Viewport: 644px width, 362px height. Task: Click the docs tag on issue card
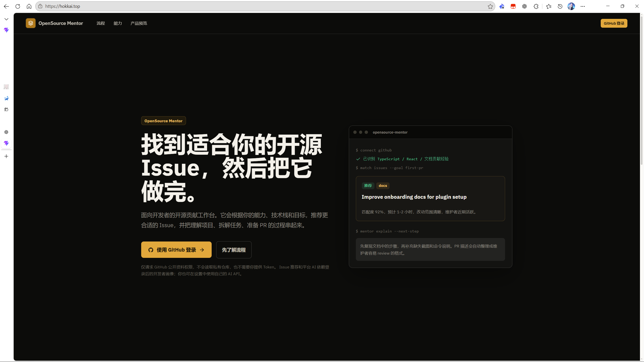[383, 186]
